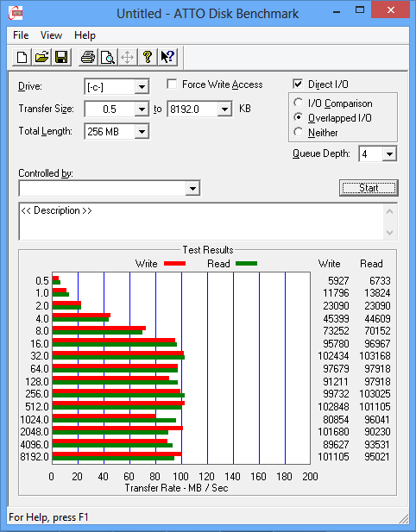Open a saved benchmark file icon
Viewport: 416px width, 532px height.
(x=41, y=57)
